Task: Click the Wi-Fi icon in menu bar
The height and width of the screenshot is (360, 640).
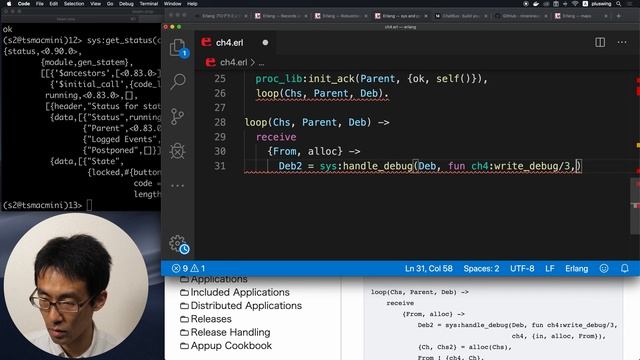Action: point(575,4)
